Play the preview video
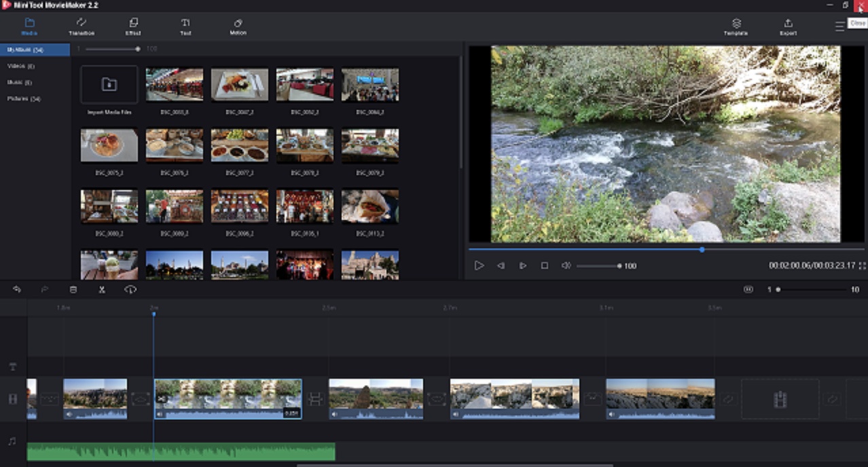 click(479, 265)
